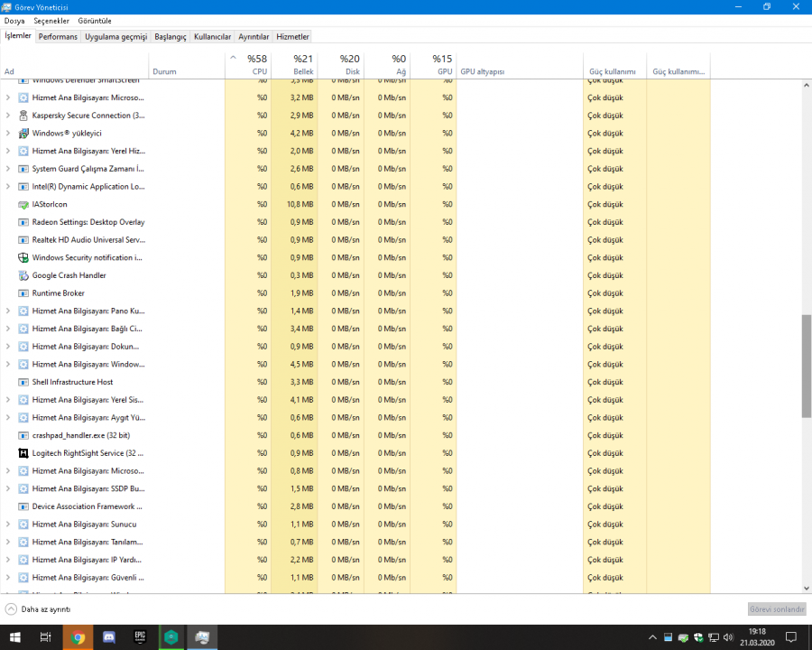Viewport: 812px width, 650px height.
Task: Switch to the Performans tab
Action: (x=58, y=37)
